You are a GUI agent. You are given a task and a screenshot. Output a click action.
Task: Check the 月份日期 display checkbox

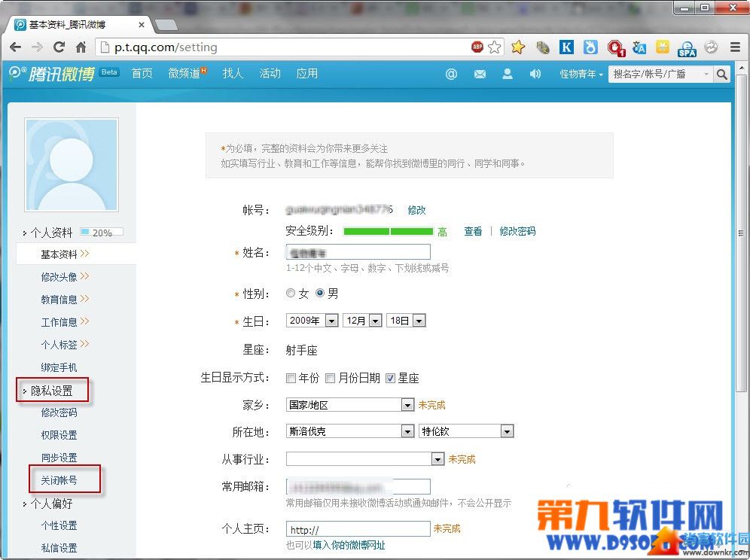point(330,379)
